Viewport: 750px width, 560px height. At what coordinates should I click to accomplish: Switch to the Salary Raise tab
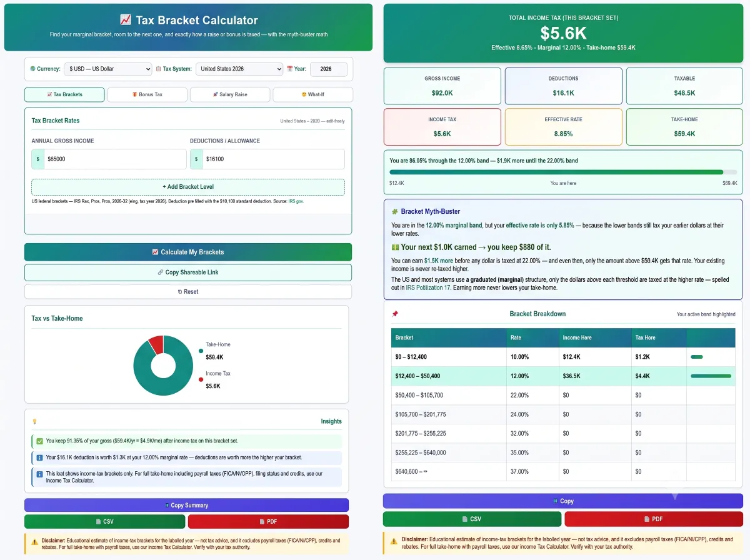point(230,94)
